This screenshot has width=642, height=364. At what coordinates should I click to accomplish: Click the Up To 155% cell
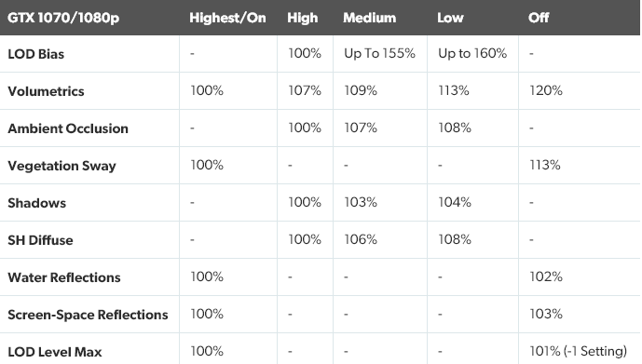click(x=379, y=53)
